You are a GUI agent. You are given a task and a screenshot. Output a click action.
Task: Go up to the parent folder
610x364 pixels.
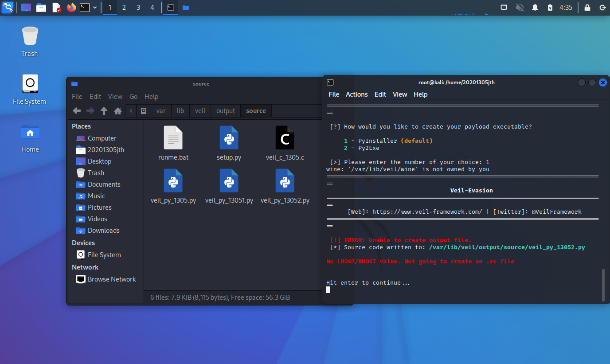(x=104, y=111)
